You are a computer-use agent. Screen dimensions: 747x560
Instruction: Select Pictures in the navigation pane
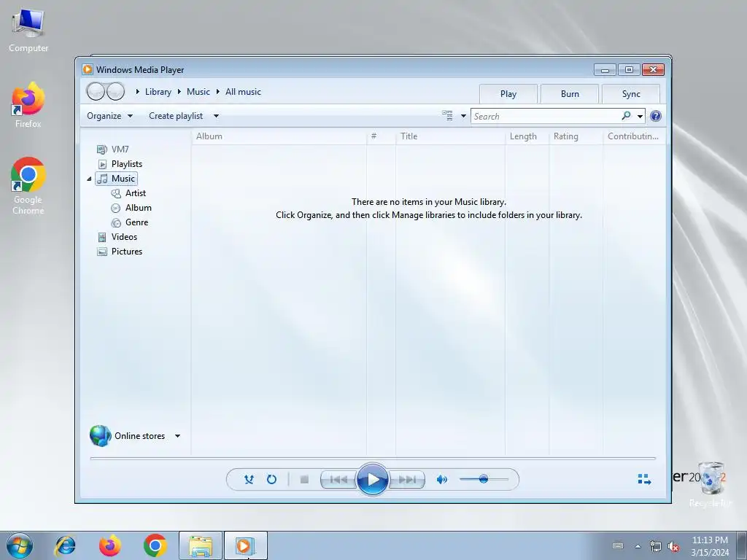(120, 252)
